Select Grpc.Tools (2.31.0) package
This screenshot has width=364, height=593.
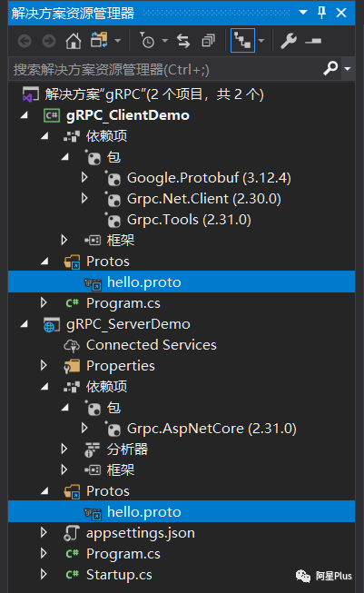pyautogui.click(x=189, y=220)
